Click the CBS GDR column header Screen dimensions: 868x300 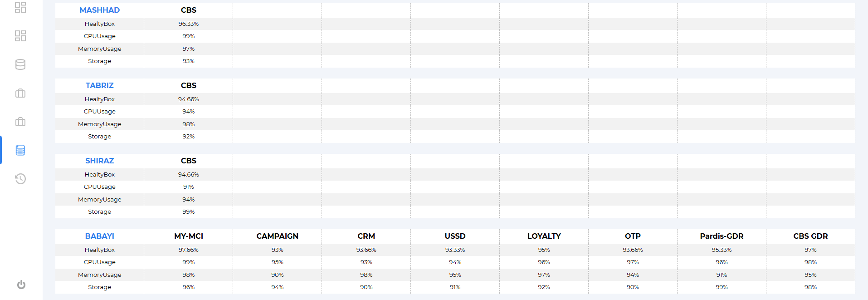tap(810, 236)
